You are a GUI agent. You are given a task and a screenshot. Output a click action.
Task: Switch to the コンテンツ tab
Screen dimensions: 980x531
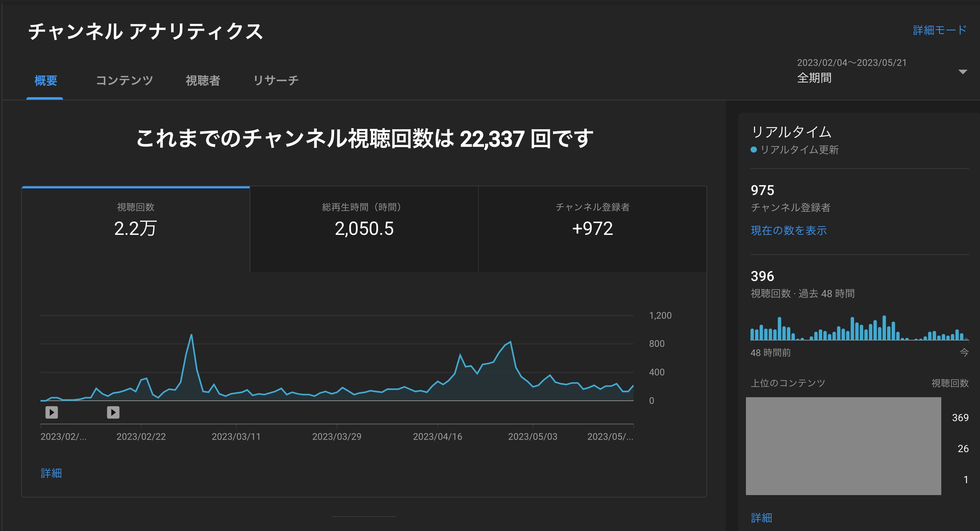[x=125, y=80]
